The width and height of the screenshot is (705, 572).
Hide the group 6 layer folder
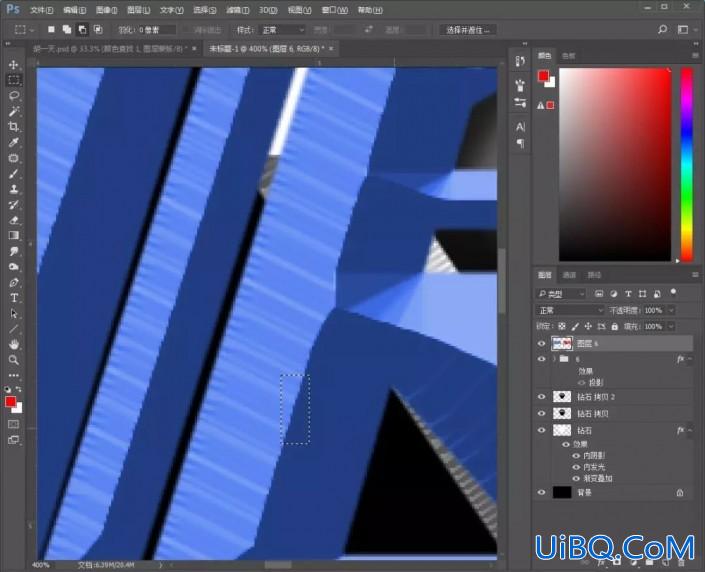[x=541, y=359]
